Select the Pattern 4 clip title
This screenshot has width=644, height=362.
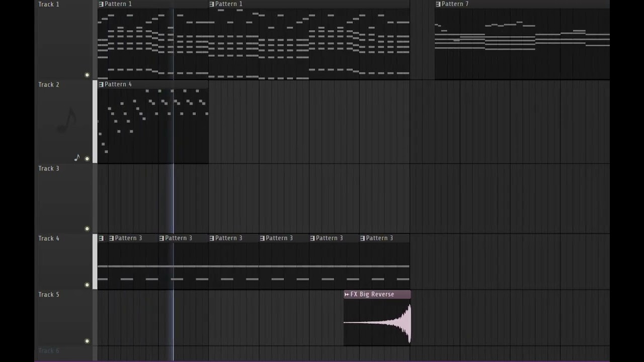[x=118, y=84]
